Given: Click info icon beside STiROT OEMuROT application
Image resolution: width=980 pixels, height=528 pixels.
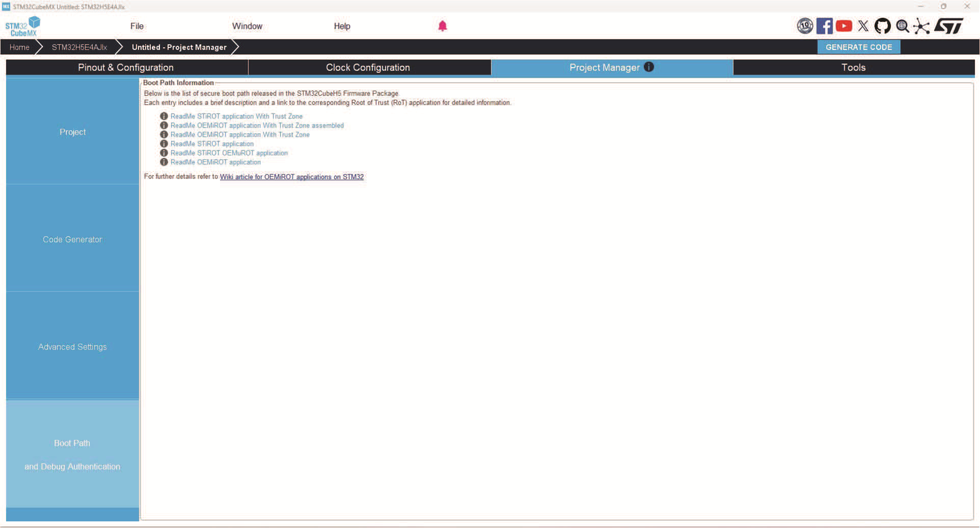Looking at the screenshot, I should tap(164, 153).
